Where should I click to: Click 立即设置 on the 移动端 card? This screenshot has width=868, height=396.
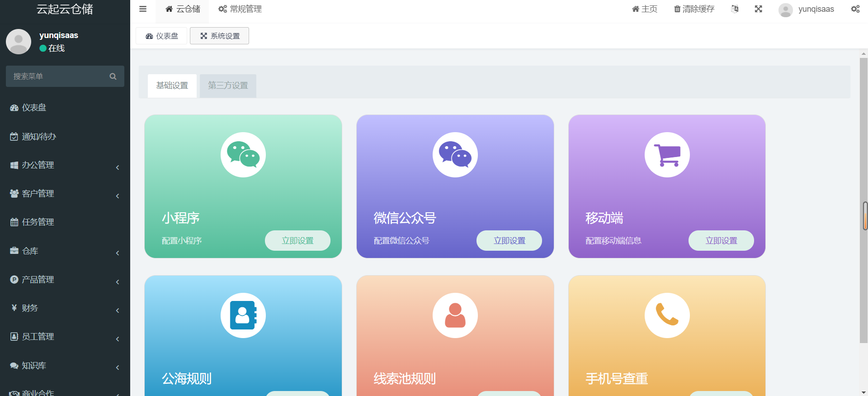721,241
